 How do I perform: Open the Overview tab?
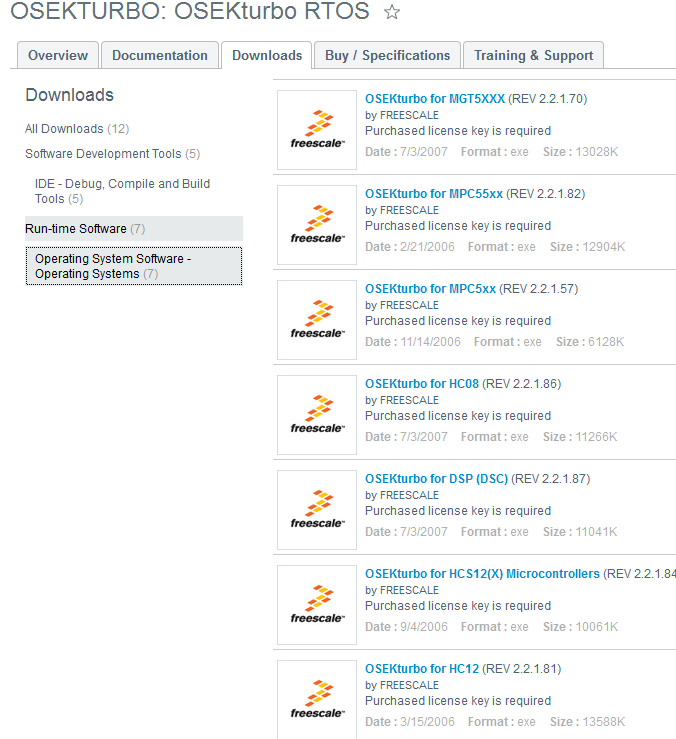[58, 55]
